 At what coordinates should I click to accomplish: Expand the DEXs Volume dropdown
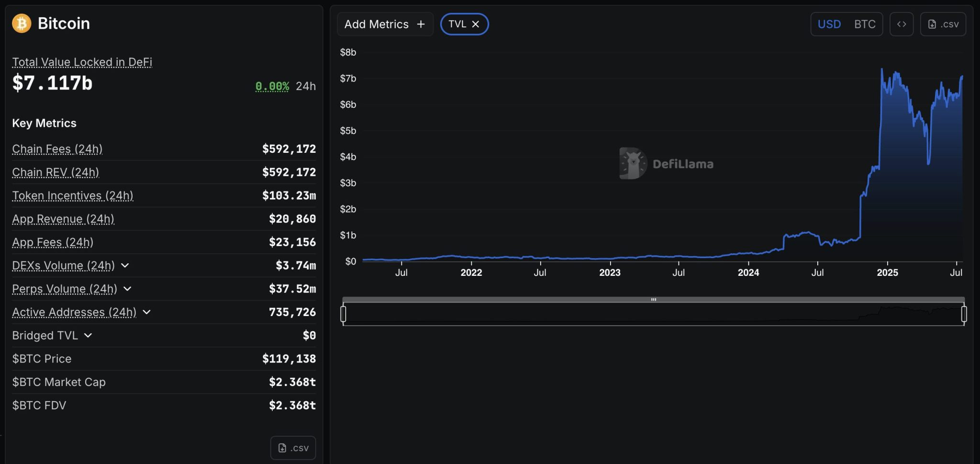pyautogui.click(x=125, y=265)
